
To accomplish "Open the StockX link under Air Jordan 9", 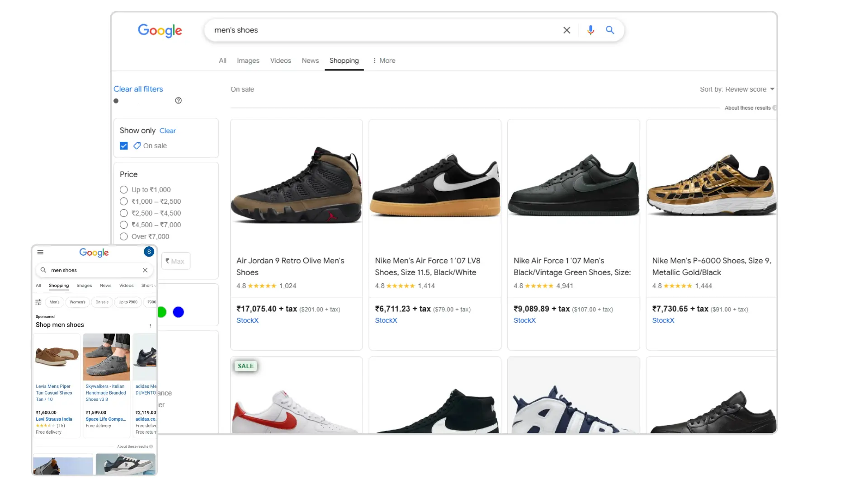I will [x=247, y=320].
